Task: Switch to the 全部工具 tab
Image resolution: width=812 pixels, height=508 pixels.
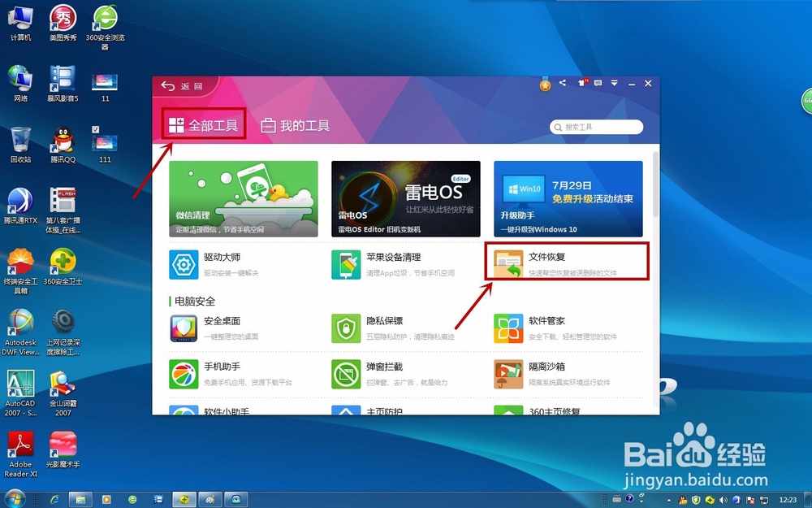Action: [x=204, y=125]
